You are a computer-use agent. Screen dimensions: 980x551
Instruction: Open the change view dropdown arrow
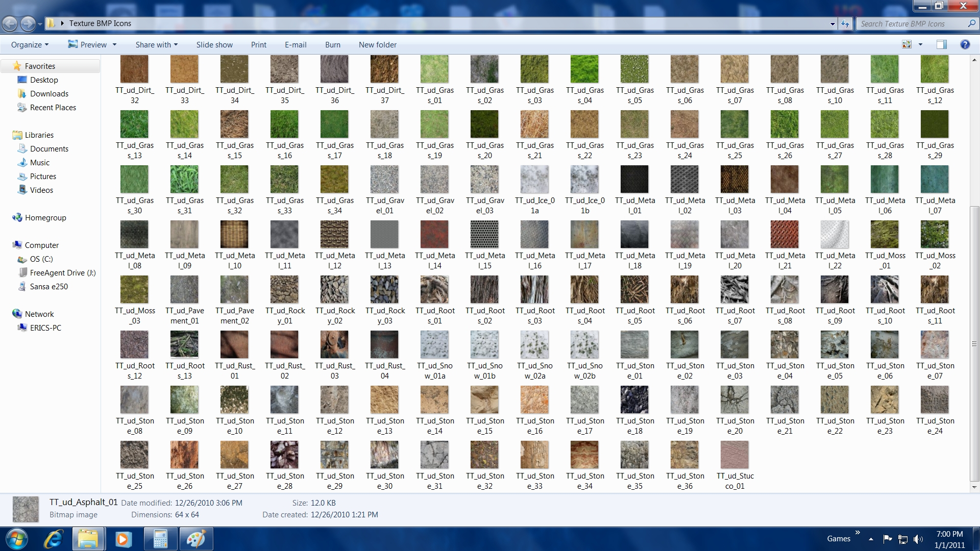921,45
